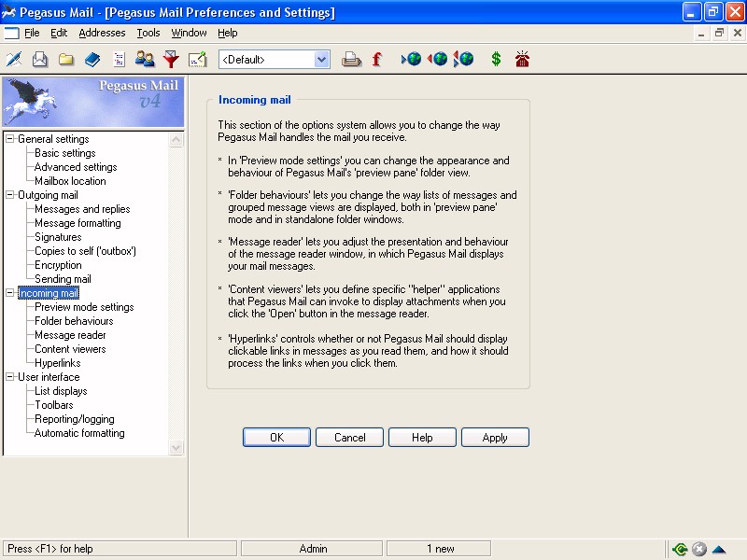Screen dimensions: 747x560
Task: Select List displays in the tree
Action: point(61,391)
